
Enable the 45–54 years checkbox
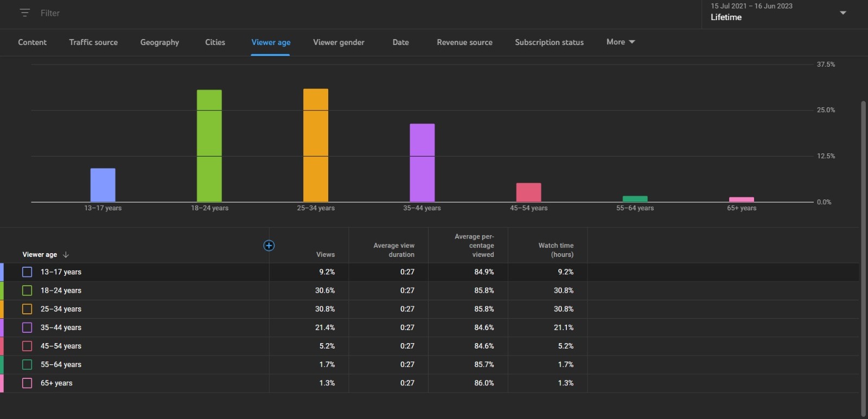tap(27, 346)
